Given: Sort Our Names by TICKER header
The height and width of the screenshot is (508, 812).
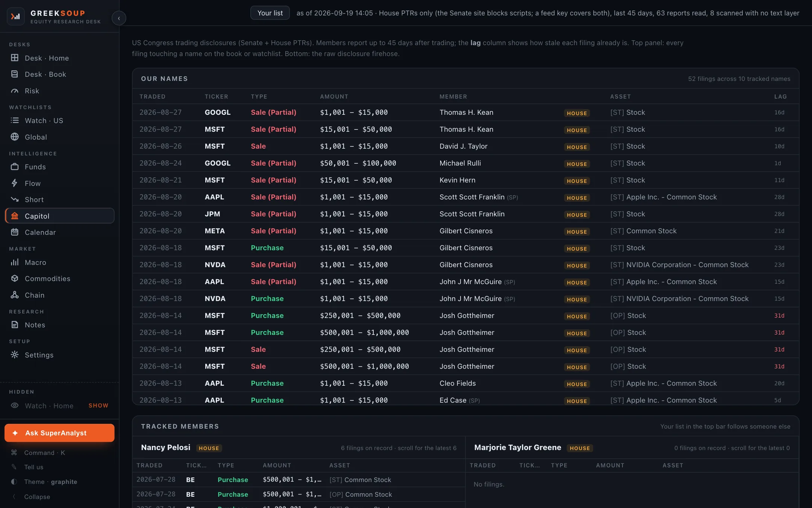Looking at the screenshot, I should pos(217,97).
